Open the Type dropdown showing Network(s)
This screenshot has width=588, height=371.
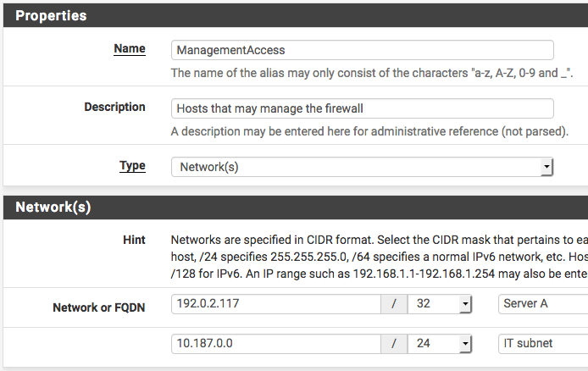pyautogui.click(x=362, y=167)
